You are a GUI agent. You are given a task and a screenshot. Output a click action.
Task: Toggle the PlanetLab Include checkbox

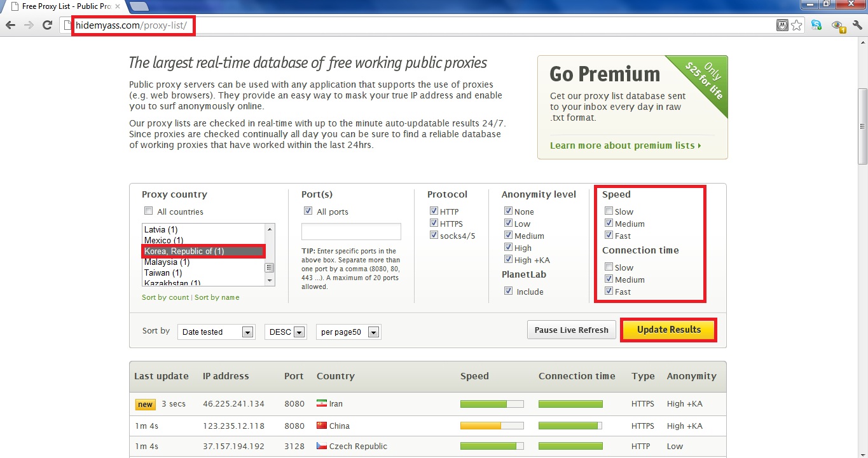coord(508,291)
